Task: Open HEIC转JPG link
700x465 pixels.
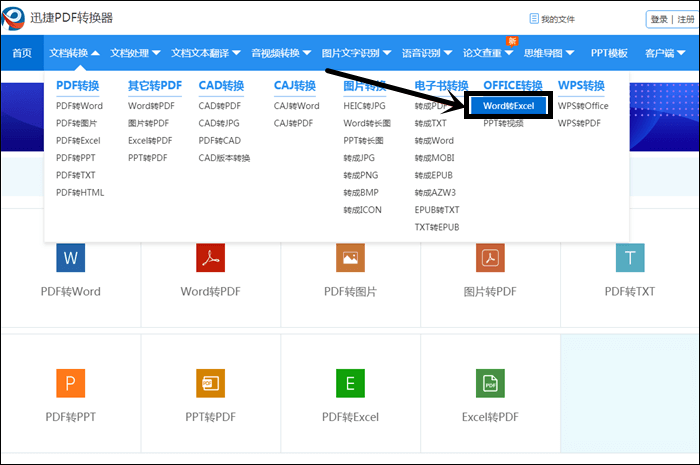Action: (x=364, y=106)
